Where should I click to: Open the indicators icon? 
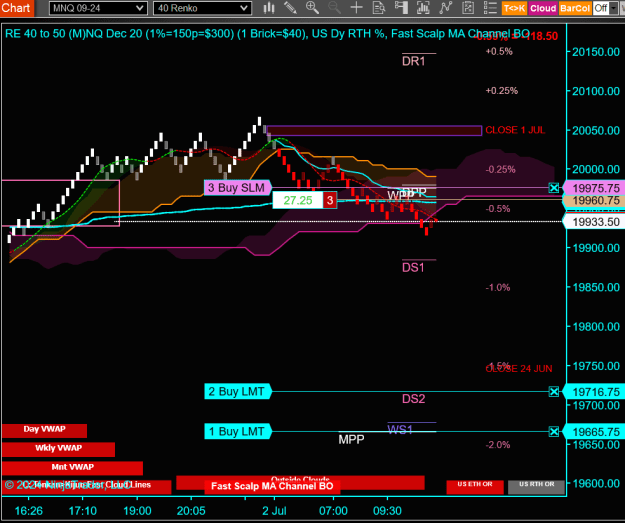click(446, 8)
